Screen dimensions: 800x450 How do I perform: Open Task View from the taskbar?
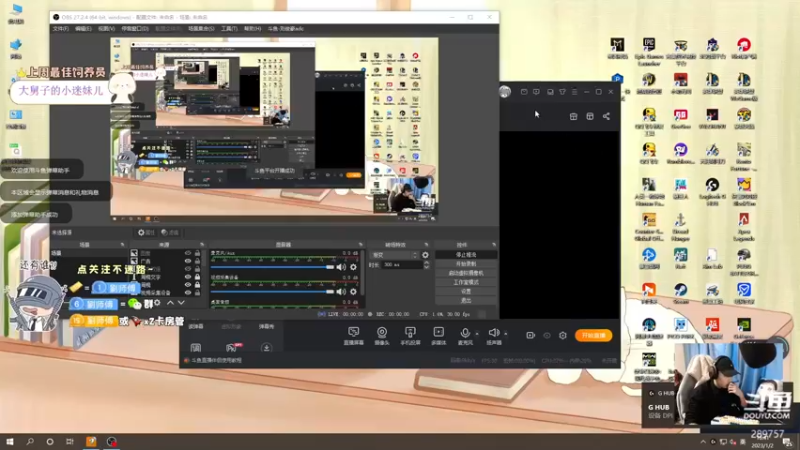pos(70,441)
